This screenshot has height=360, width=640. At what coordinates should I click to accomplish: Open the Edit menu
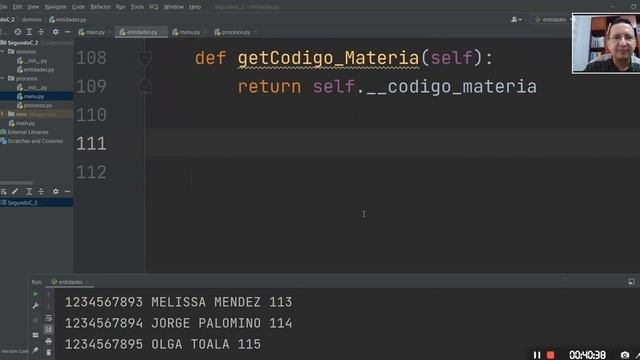pyautogui.click(x=18, y=7)
